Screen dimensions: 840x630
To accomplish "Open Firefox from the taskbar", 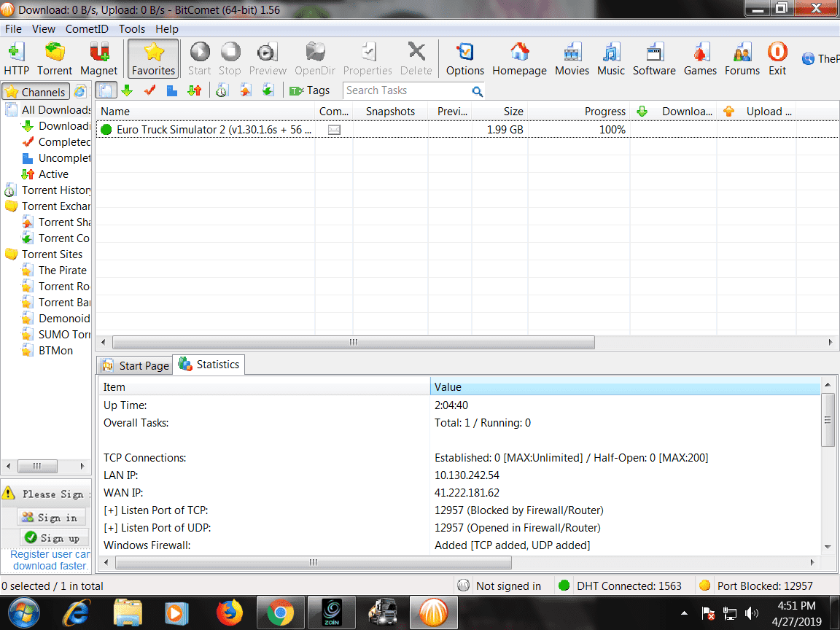I will [x=229, y=612].
